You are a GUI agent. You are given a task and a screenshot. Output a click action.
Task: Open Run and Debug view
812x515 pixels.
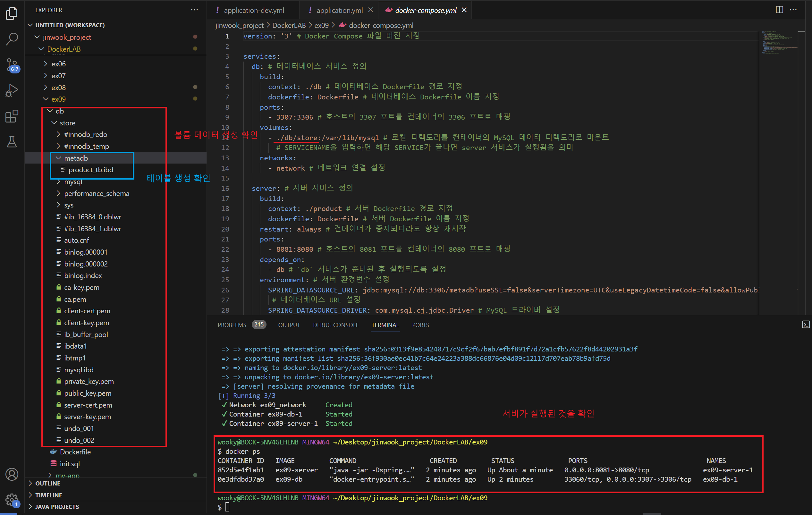[x=12, y=90]
